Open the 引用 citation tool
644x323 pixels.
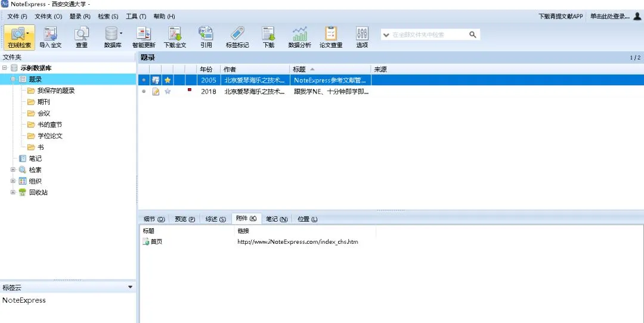[x=206, y=38]
